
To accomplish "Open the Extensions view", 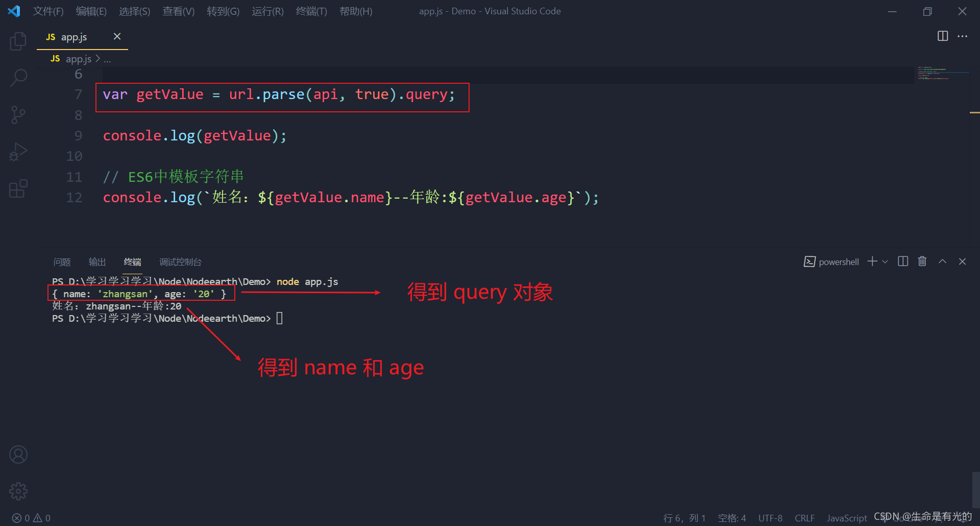I will tap(18, 188).
